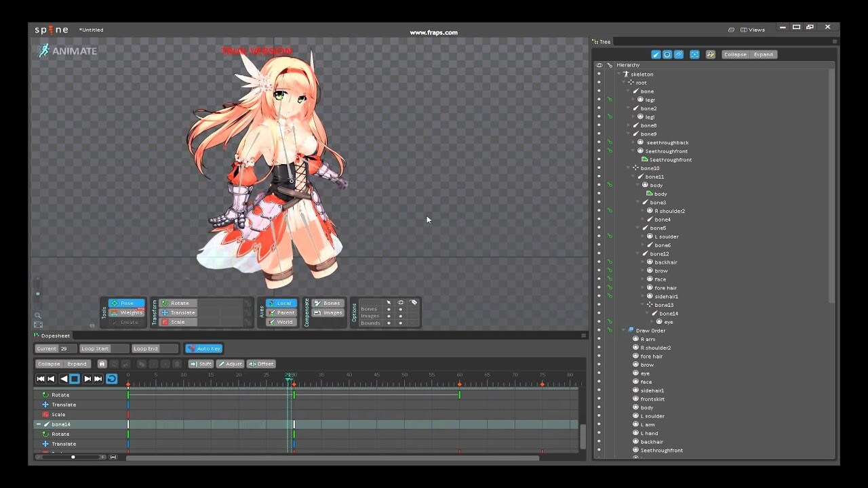Select Rotate in Transform panel
The image size is (868, 488).
(180, 303)
